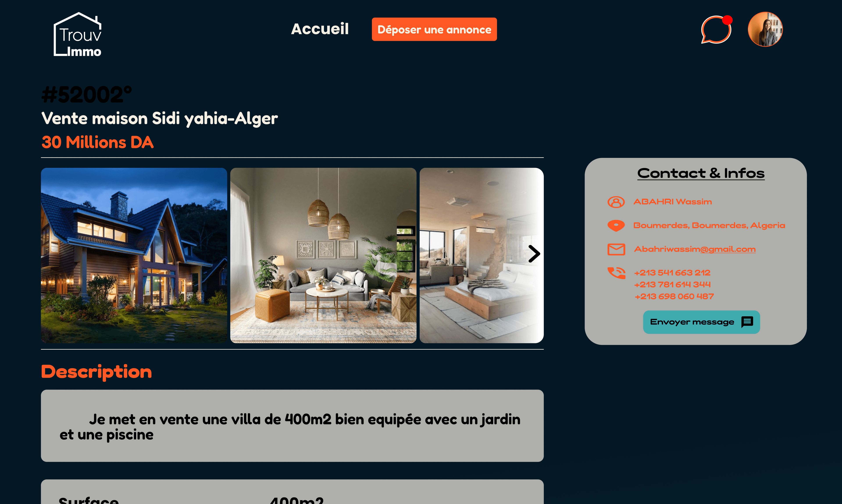Click the Boumerdes, Boumerdes, Algeria address
The width and height of the screenshot is (842, 504).
709,226
